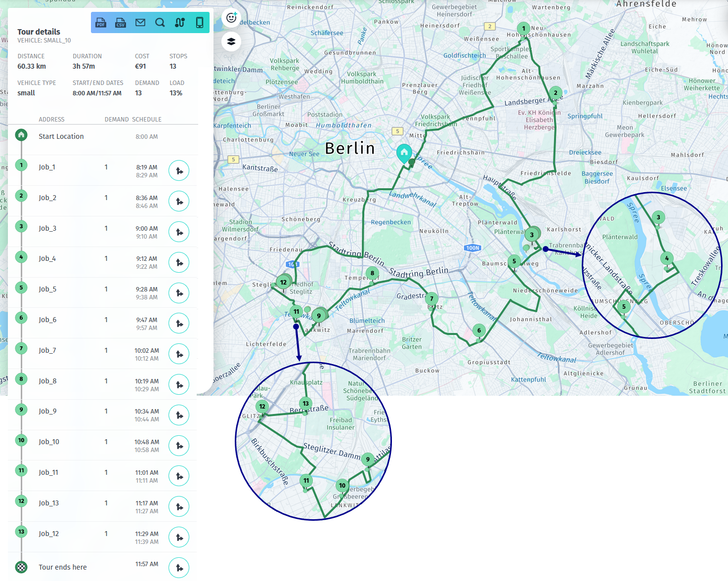Select the Job_6 address entry
This screenshot has width=728, height=581.
tap(47, 320)
